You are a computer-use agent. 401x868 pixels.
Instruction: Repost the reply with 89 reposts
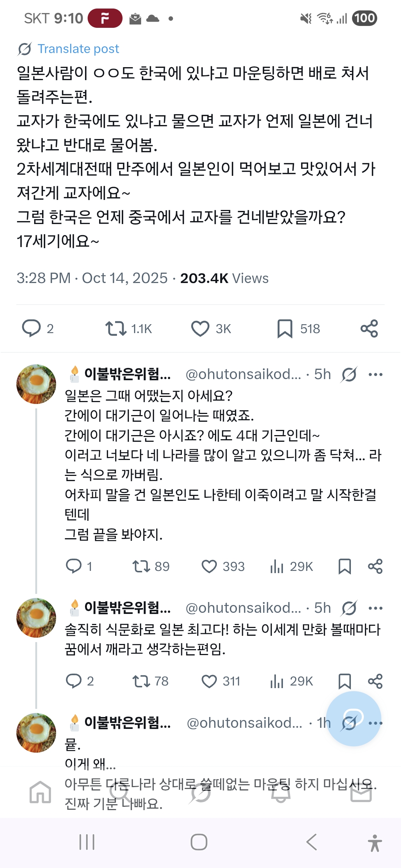coord(141,566)
